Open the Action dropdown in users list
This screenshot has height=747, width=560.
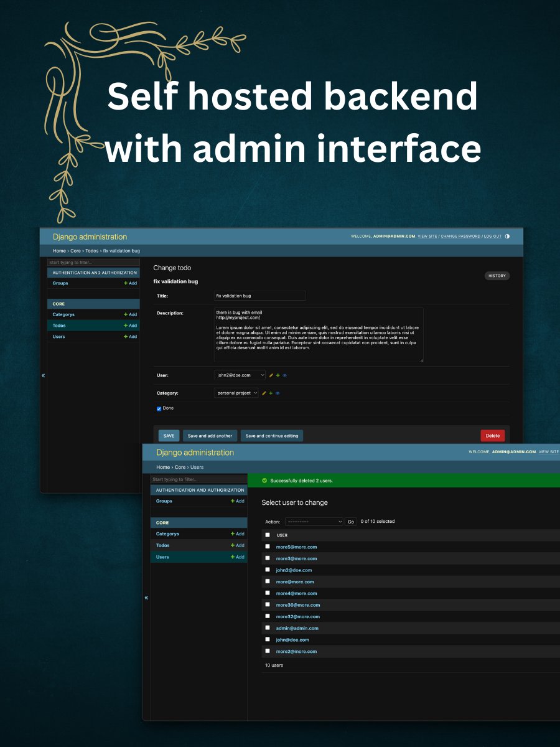pos(314,522)
